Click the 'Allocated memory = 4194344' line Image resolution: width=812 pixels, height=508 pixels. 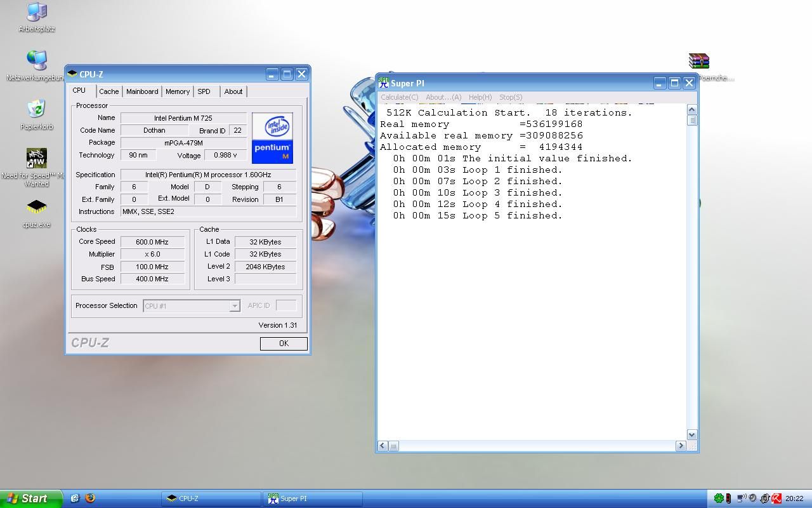(481, 147)
